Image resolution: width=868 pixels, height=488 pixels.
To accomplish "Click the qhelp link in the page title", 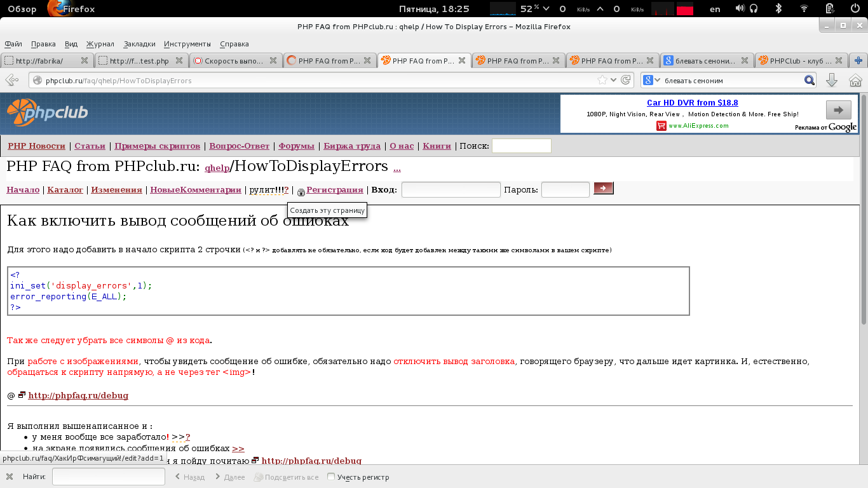I will [x=217, y=168].
